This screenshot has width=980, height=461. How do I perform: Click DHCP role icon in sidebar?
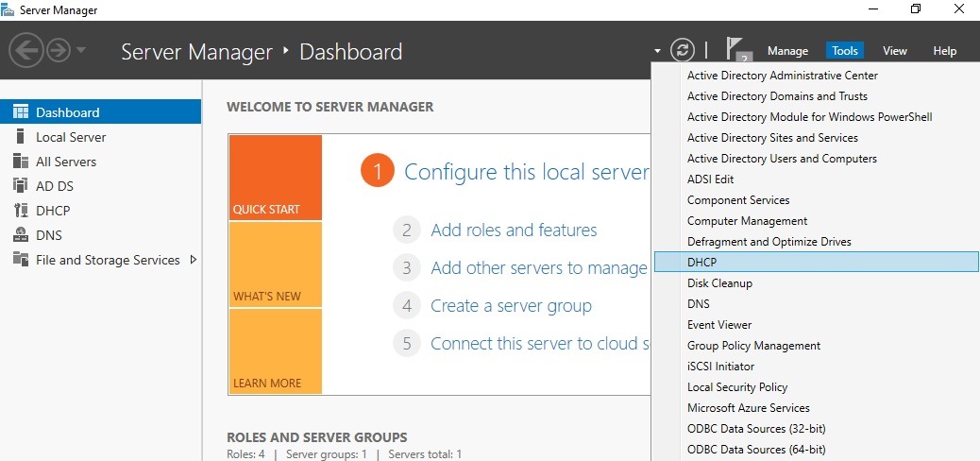tap(21, 211)
